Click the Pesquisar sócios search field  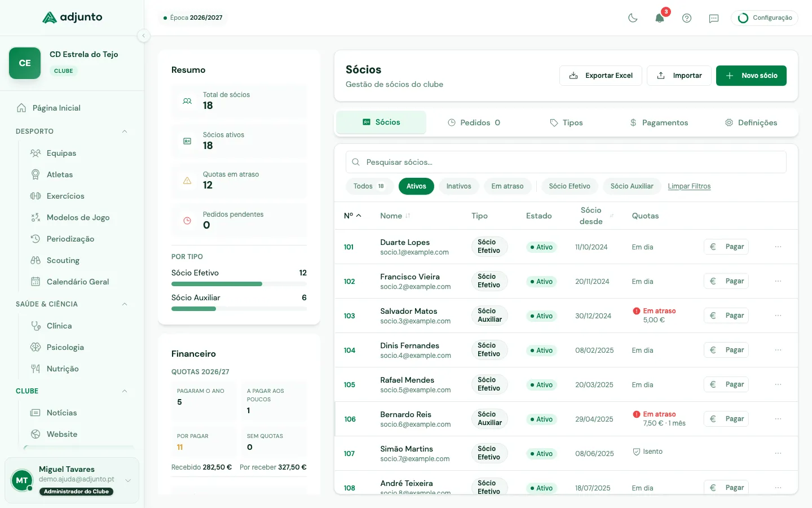pos(566,162)
